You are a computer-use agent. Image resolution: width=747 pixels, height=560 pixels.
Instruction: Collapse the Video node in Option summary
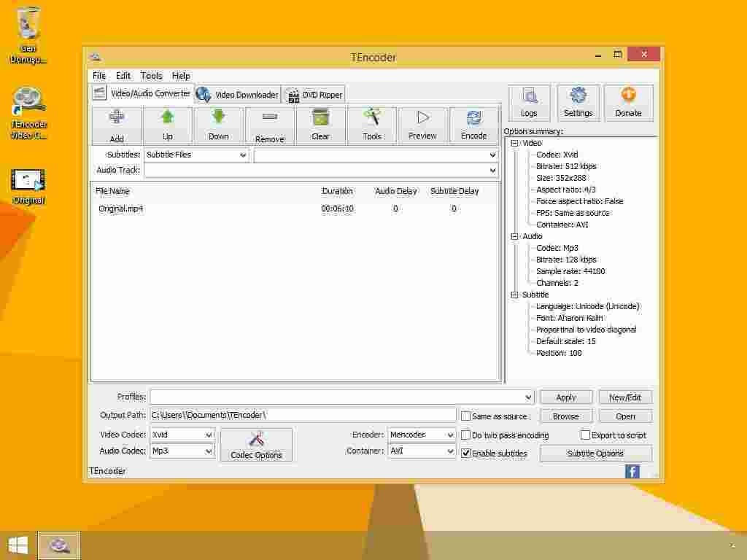click(514, 143)
